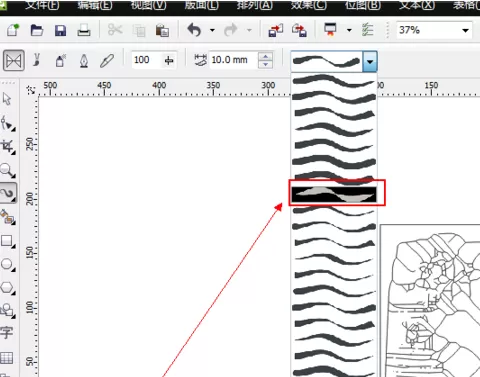Open the 文件(F) File menu
Image resolution: width=480 pixels, height=377 pixels.
point(42,5)
